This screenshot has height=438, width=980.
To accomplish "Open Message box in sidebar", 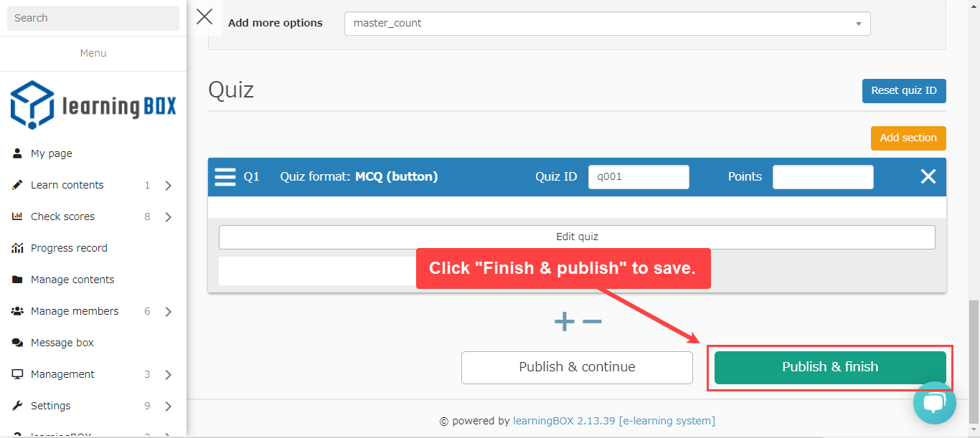I will (62, 343).
